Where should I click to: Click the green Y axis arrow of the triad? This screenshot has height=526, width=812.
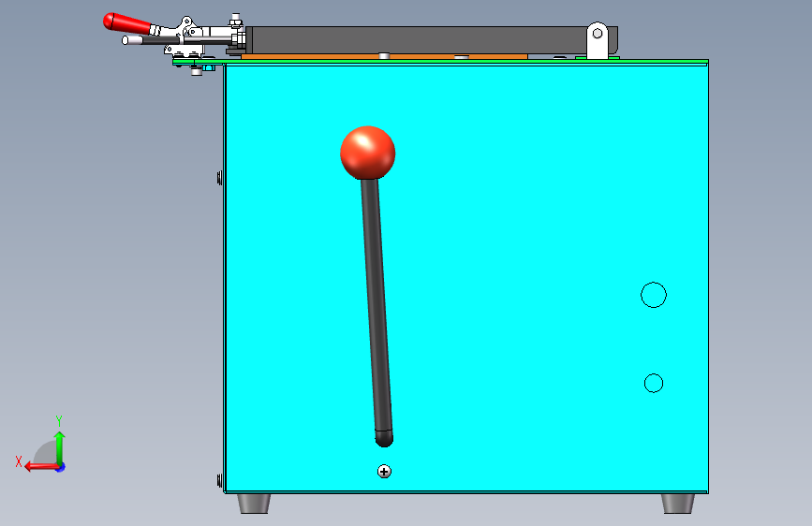tap(60, 447)
